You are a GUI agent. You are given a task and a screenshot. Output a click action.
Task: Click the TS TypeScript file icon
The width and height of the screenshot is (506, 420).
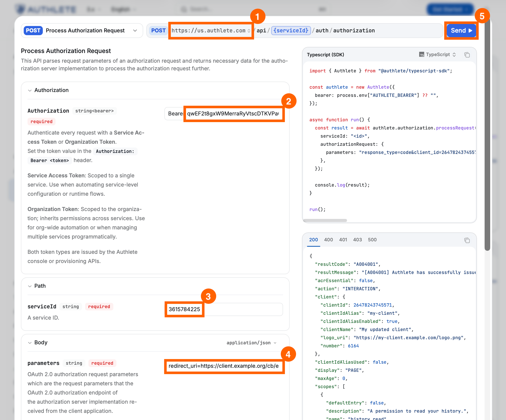(422, 55)
